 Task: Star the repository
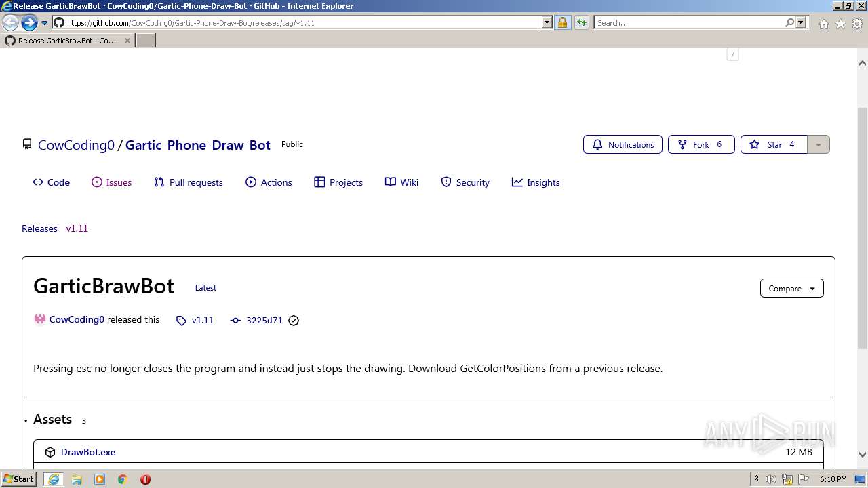coord(774,144)
